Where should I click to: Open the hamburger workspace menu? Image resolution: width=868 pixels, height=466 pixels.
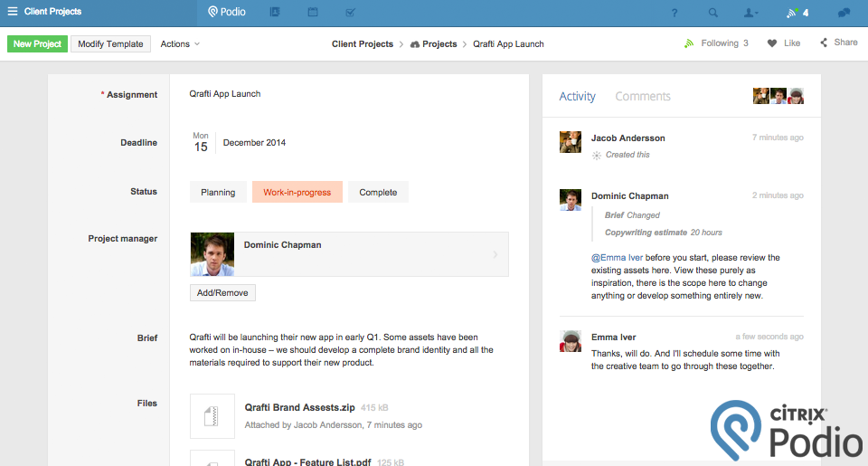(x=13, y=12)
